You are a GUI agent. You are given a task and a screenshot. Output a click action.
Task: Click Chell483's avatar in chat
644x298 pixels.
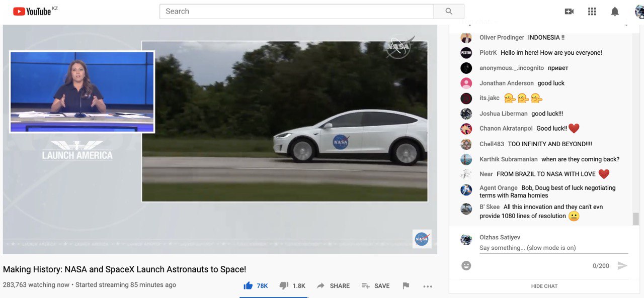tap(466, 144)
